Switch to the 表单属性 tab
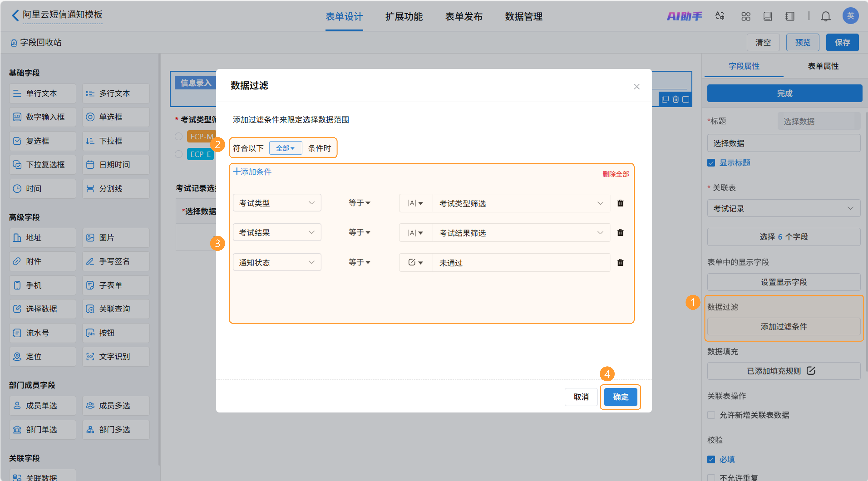 823,66
